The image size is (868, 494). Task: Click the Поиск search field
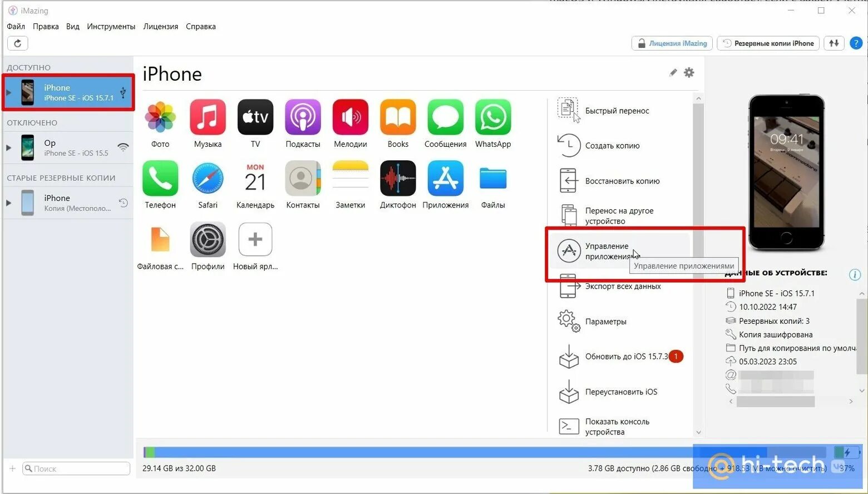[76, 469]
